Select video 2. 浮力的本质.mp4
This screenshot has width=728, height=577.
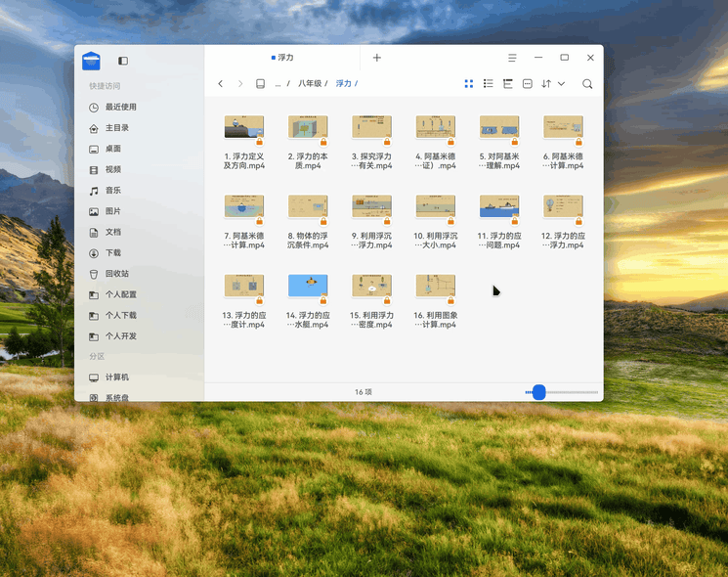(308, 142)
